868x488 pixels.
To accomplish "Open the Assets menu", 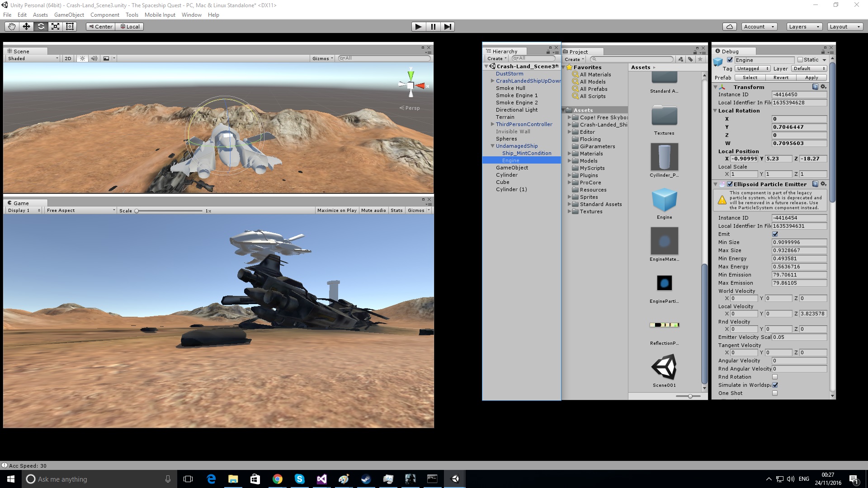I will coord(40,15).
